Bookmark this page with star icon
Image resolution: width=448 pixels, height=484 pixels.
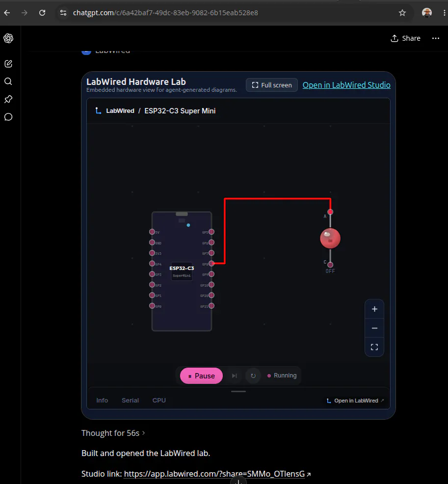(x=402, y=13)
